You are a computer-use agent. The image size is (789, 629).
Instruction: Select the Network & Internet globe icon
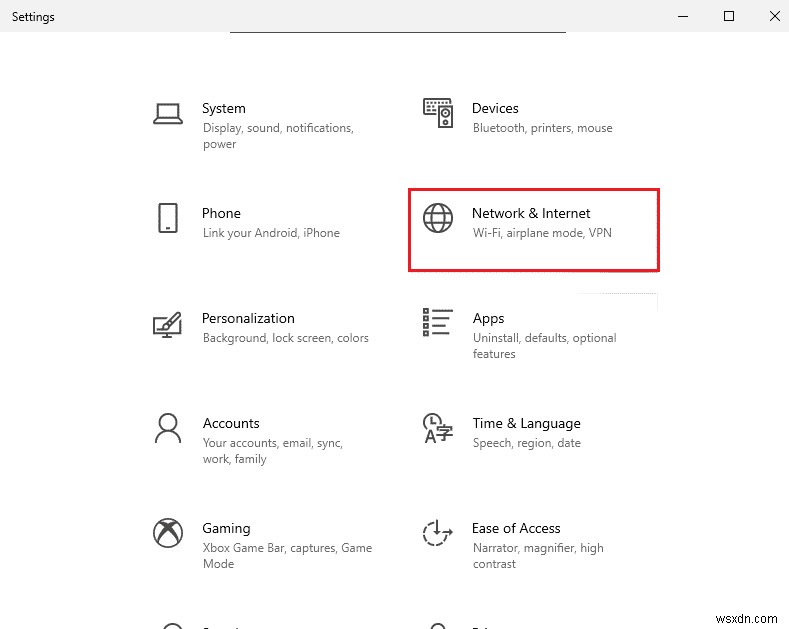point(438,218)
